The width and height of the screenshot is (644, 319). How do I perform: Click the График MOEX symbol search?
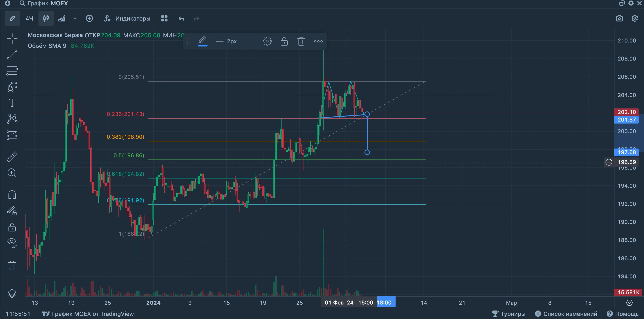44,4
